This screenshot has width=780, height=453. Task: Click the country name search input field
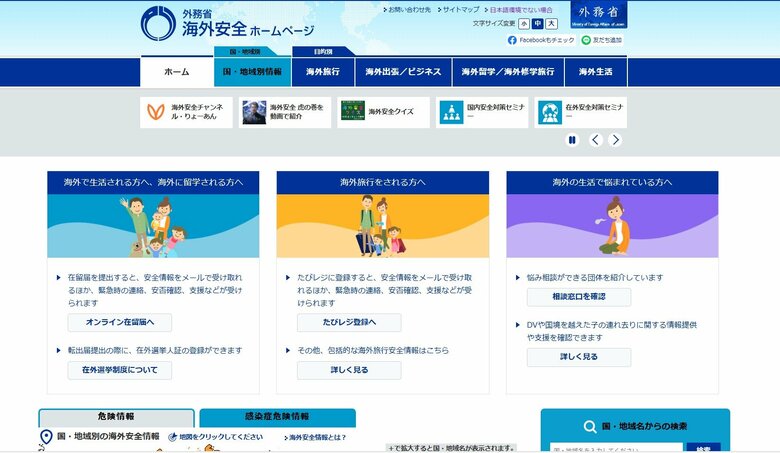tap(616, 449)
